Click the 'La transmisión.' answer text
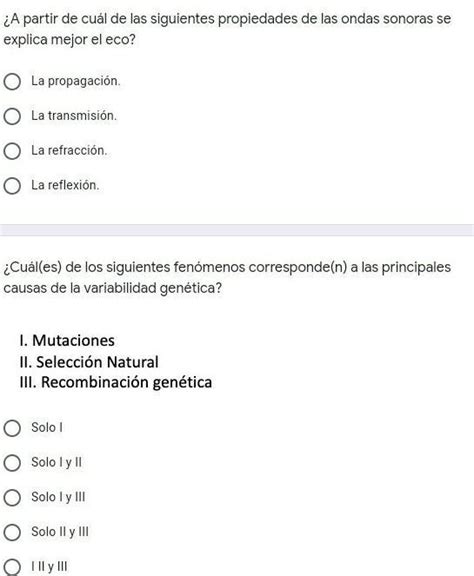 (x=74, y=116)
